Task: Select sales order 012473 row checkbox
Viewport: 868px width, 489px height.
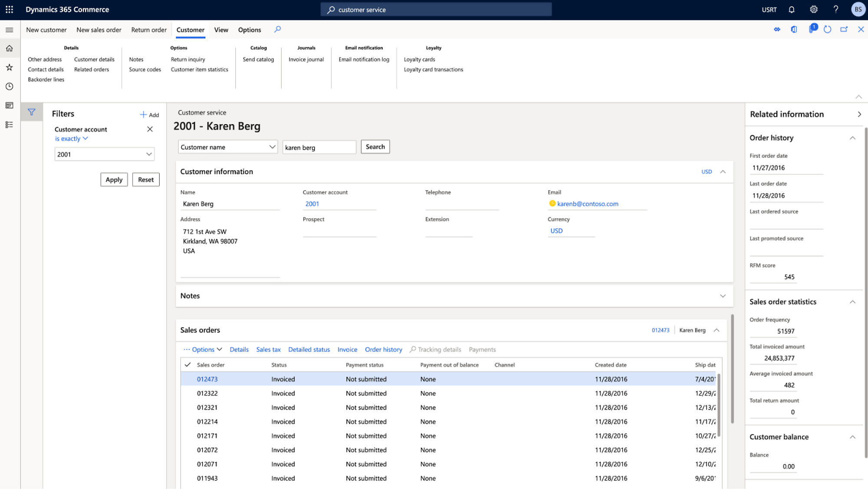Action: click(188, 379)
